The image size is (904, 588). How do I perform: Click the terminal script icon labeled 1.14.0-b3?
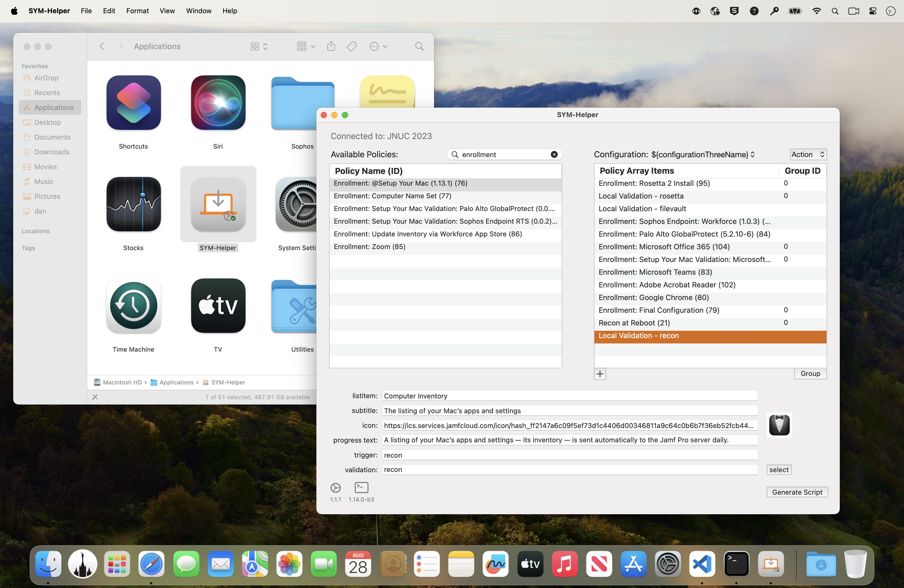[x=361, y=488]
